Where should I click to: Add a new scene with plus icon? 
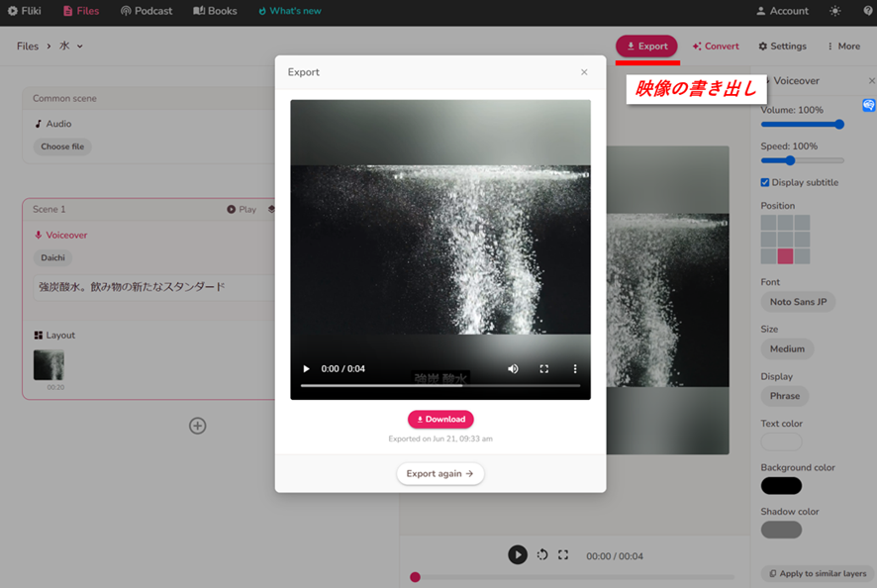pyautogui.click(x=198, y=426)
